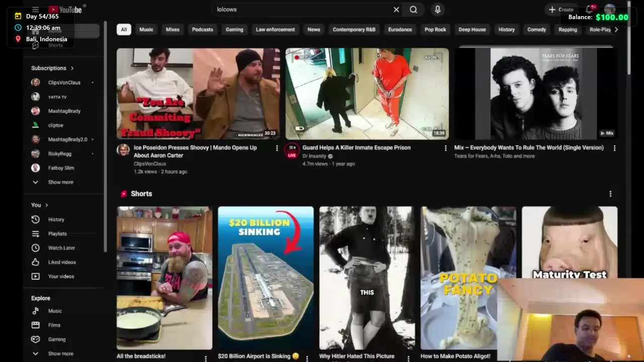This screenshot has height=362, width=644.
Task: Select the Music filter chip
Action: click(x=146, y=30)
